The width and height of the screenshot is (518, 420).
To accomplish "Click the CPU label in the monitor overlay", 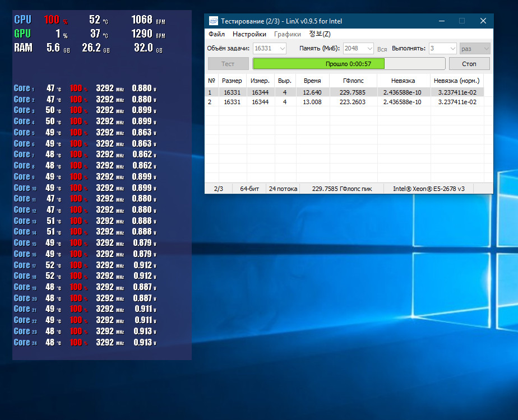I will [23, 20].
